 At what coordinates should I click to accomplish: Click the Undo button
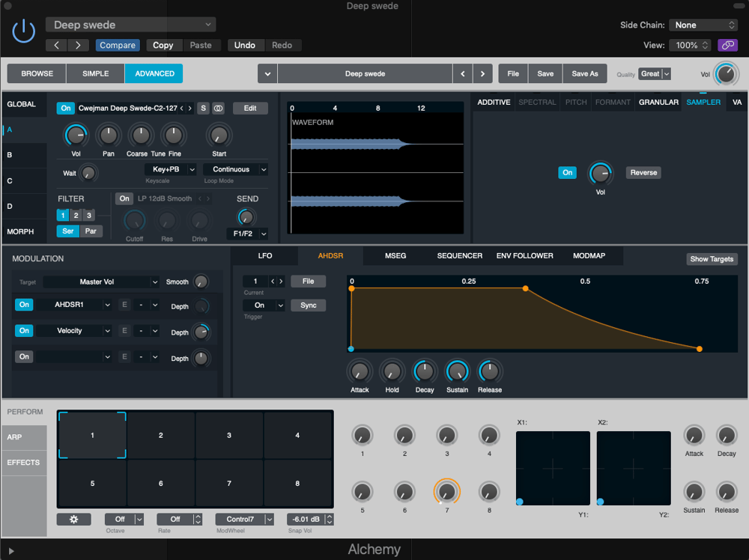(x=245, y=46)
